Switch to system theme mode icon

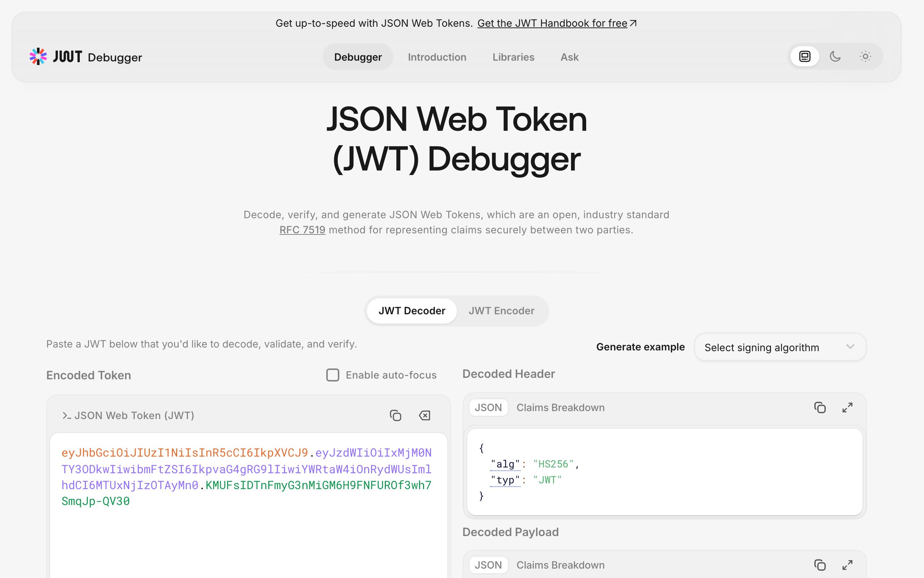click(x=805, y=57)
